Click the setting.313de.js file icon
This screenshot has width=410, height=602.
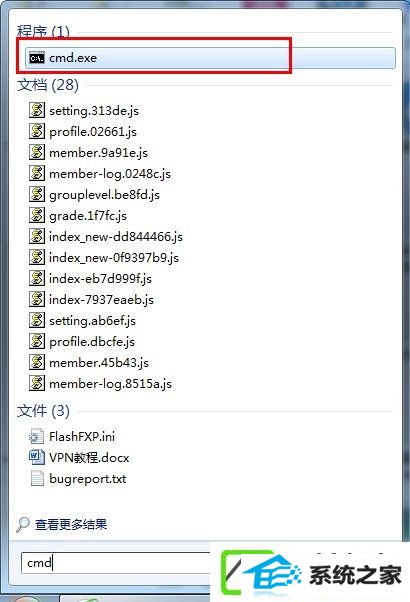point(37,110)
